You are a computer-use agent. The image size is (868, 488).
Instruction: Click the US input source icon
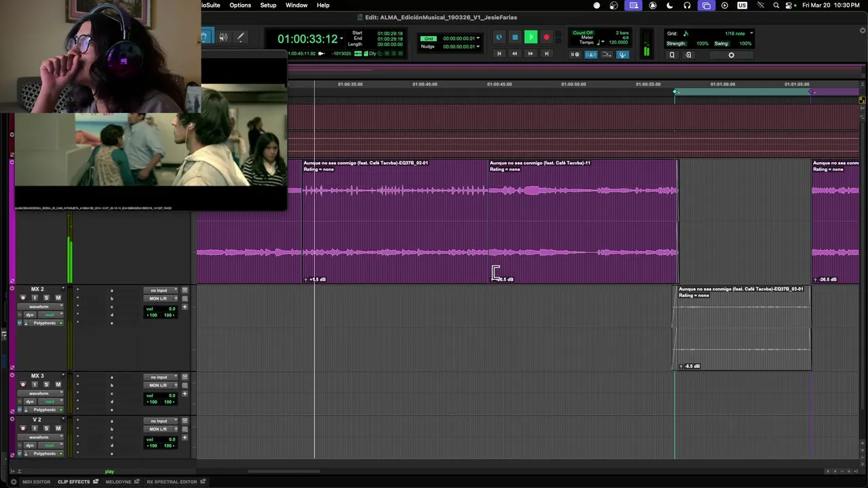(742, 5)
